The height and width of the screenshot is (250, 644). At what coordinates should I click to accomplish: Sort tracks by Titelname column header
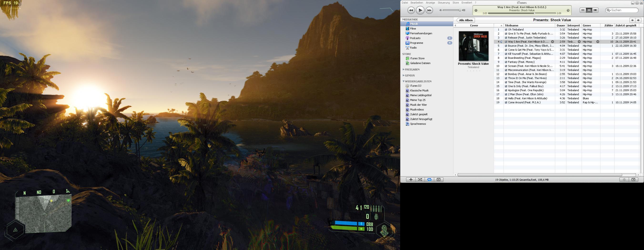coord(529,25)
